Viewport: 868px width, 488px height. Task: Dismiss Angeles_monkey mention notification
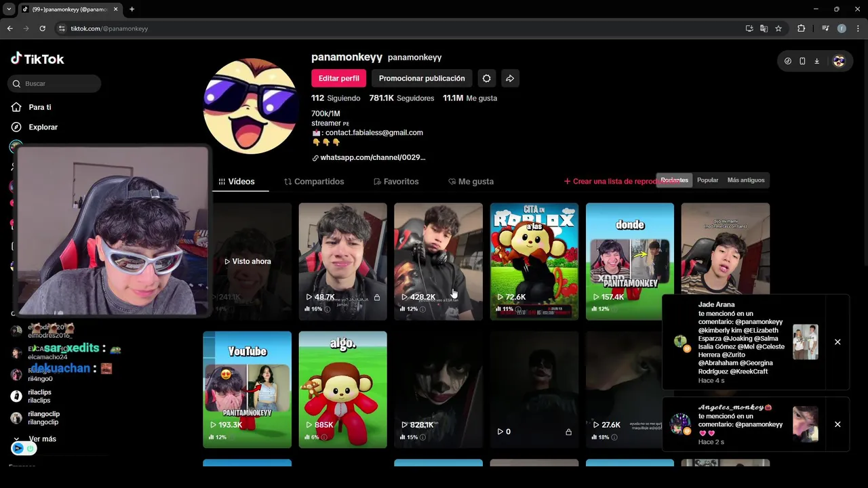(x=837, y=424)
